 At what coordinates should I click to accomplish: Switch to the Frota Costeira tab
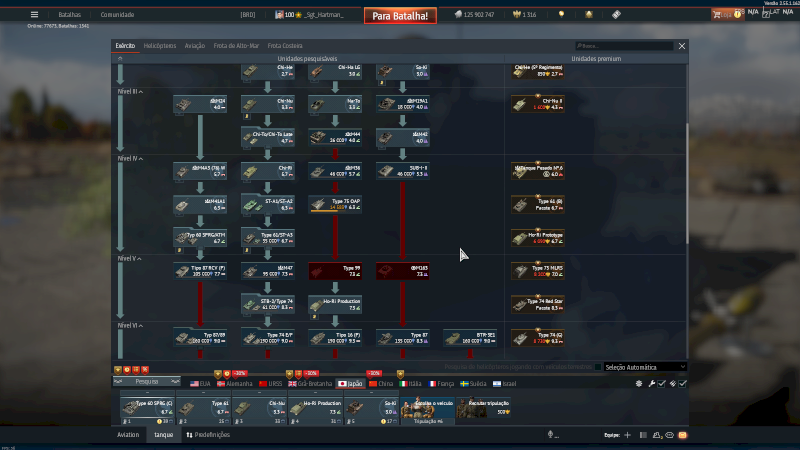285,46
